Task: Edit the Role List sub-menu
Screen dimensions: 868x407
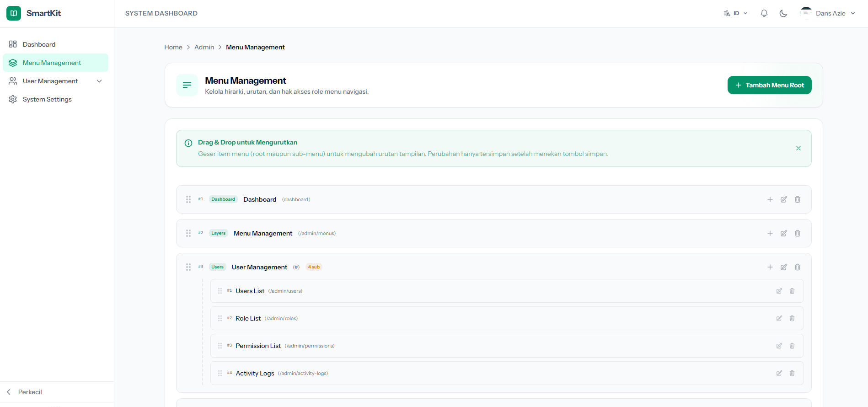Action: point(779,318)
